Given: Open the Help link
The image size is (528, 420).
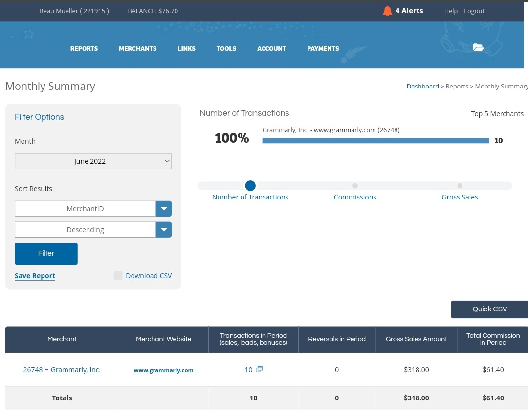Looking at the screenshot, I should (x=451, y=11).
